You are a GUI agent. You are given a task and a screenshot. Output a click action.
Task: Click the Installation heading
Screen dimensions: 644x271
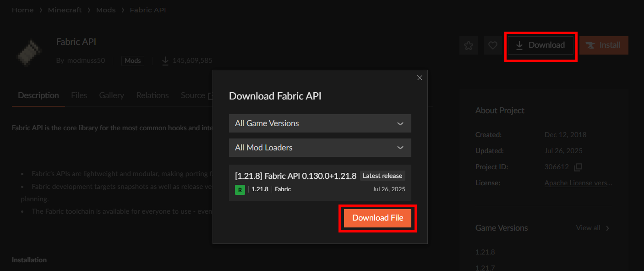[29, 260]
